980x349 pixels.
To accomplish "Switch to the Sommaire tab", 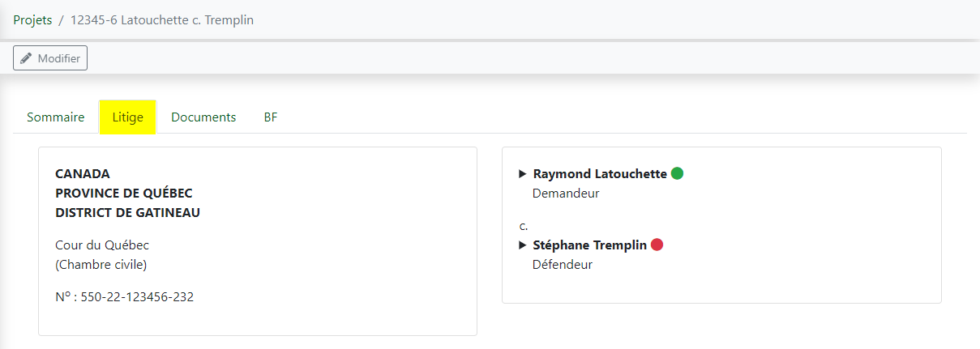I will [56, 117].
